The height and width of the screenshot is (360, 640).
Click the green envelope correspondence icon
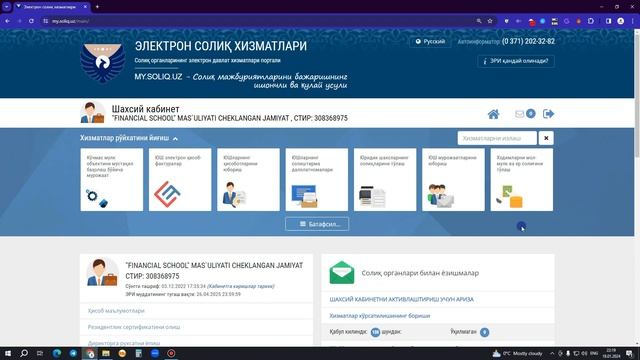point(342,273)
